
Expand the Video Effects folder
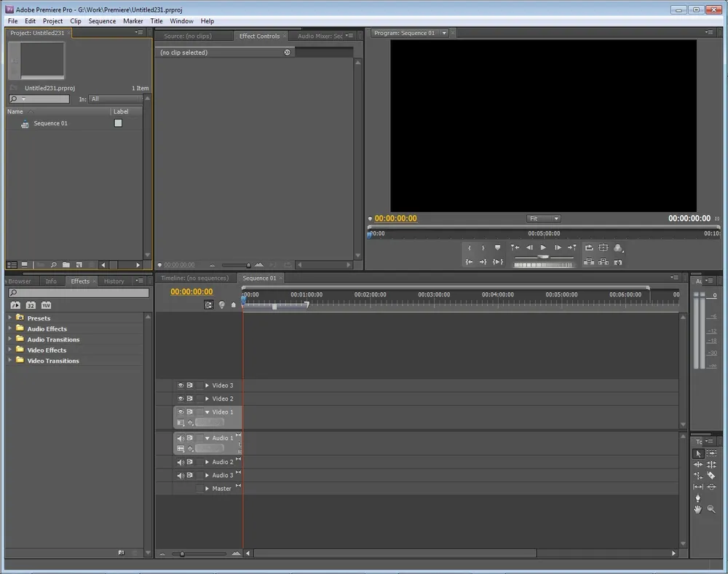coord(11,350)
